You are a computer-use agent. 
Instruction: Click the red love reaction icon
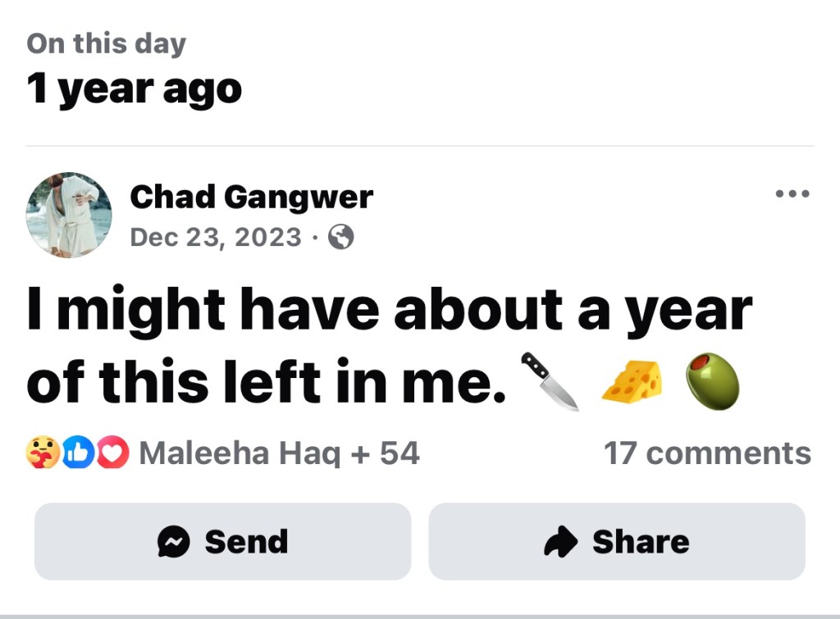click(x=113, y=453)
